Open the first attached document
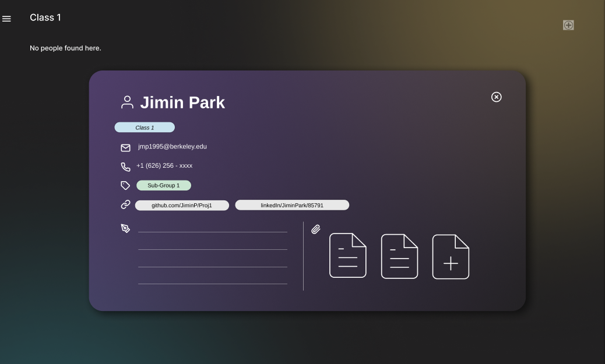Image resolution: width=605 pixels, height=364 pixels. [x=347, y=256]
